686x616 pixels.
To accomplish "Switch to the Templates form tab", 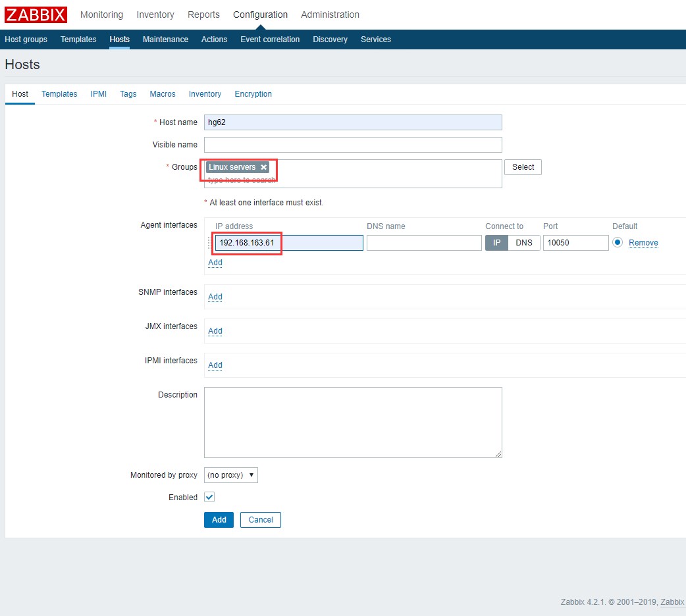I will [59, 94].
